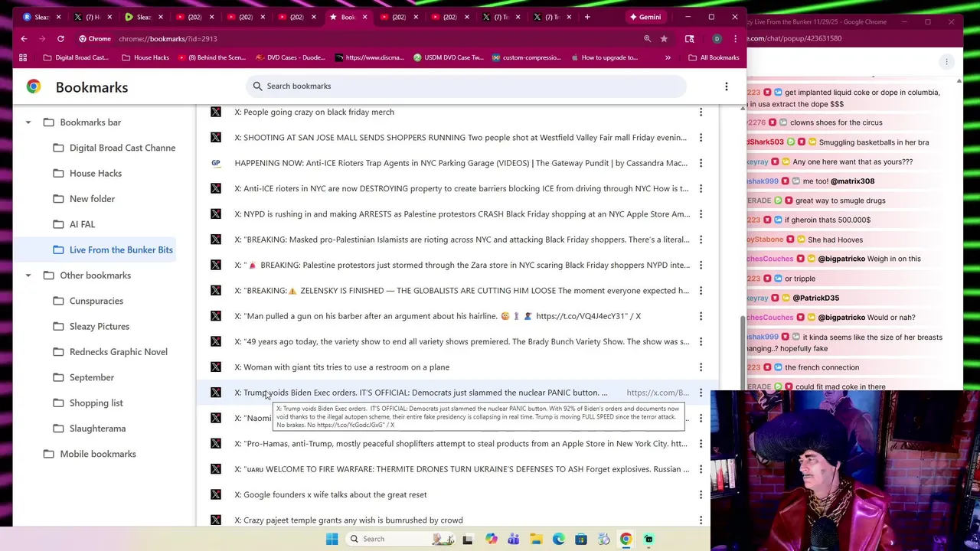Open 'THERMITE DRONES TURN UKRAINE'S DEFENSES' bookmark

[462, 469]
